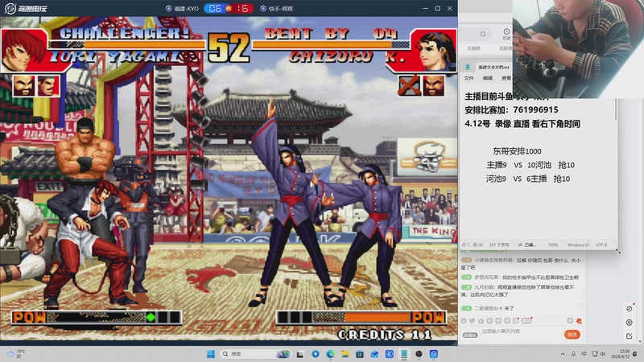
Task: Open Microsoft Edge from taskbar
Action: (330, 354)
